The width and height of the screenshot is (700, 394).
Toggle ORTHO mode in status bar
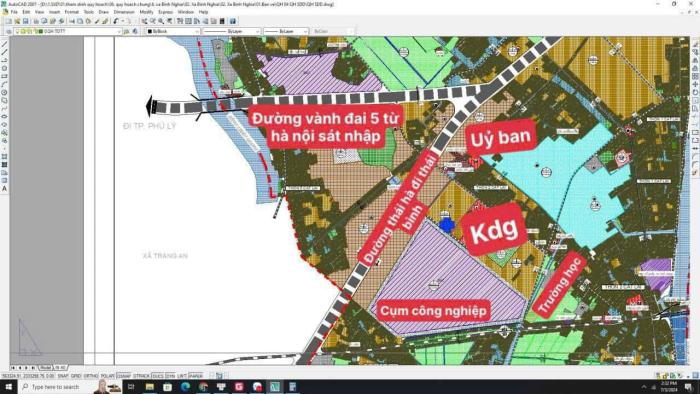click(91, 376)
